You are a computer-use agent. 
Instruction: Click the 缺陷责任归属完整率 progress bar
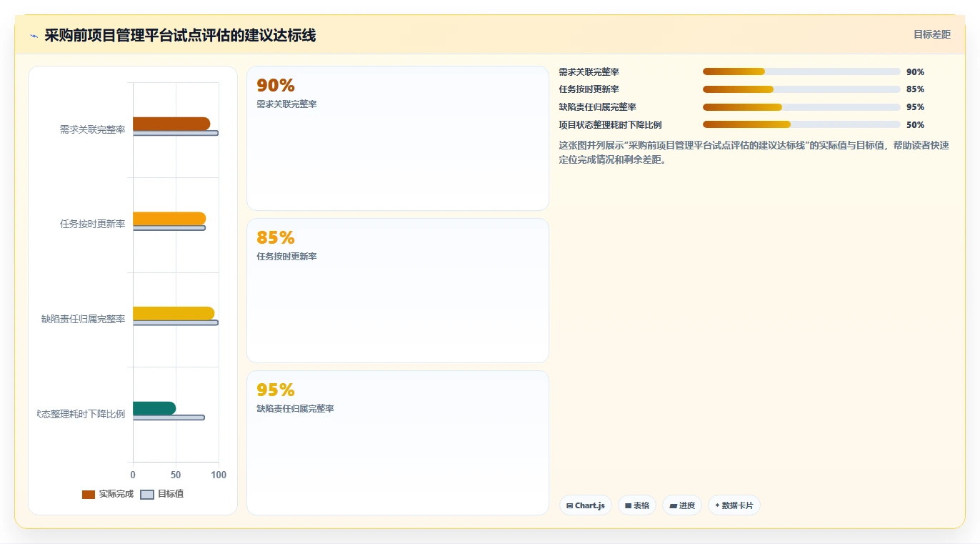pos(801,107)
